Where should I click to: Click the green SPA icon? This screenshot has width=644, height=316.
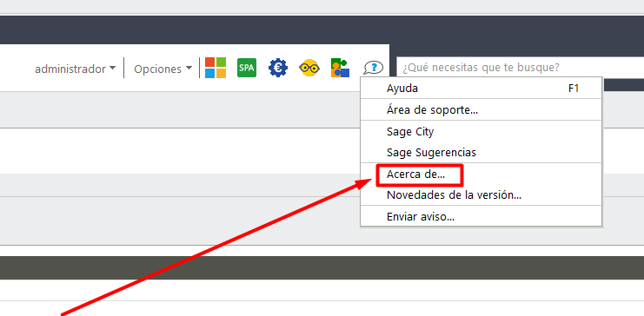pos(247,68)
